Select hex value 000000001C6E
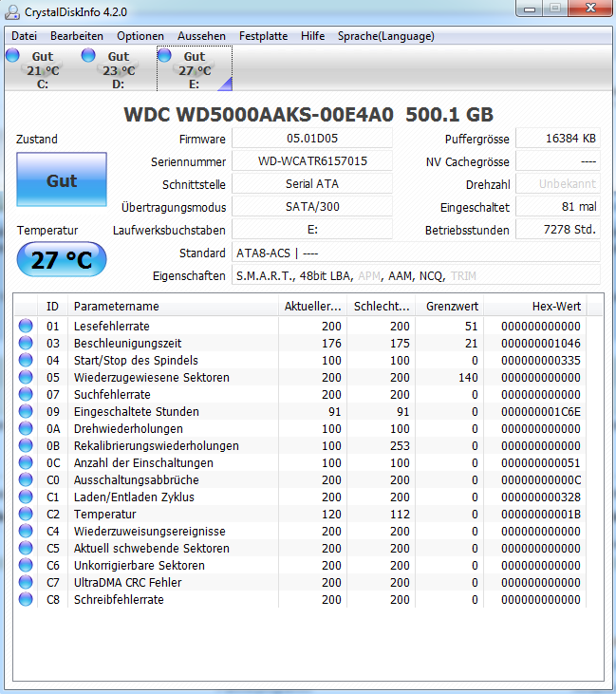Image resolution: width=616 pixels, height=694 pixels. [541, 412]
